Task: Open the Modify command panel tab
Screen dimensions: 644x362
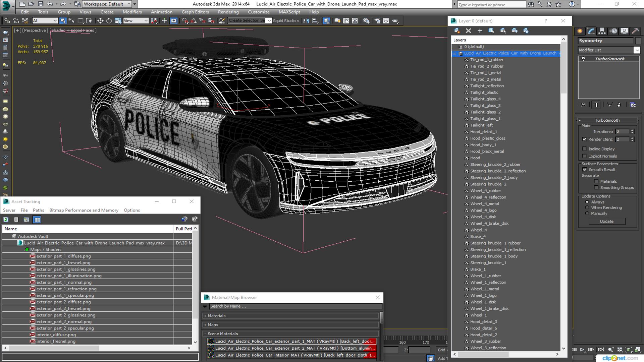Action: point(591,31)
